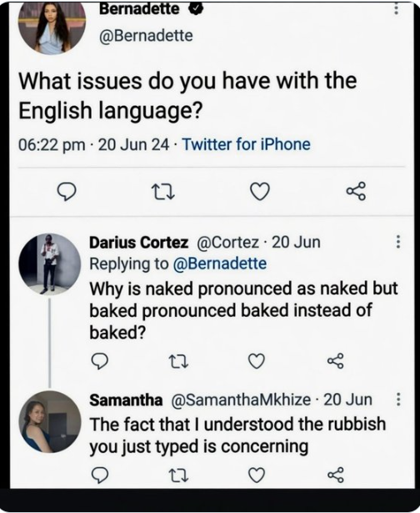
Task: Reply to Bernadette's main tweet
Action: 67,191
